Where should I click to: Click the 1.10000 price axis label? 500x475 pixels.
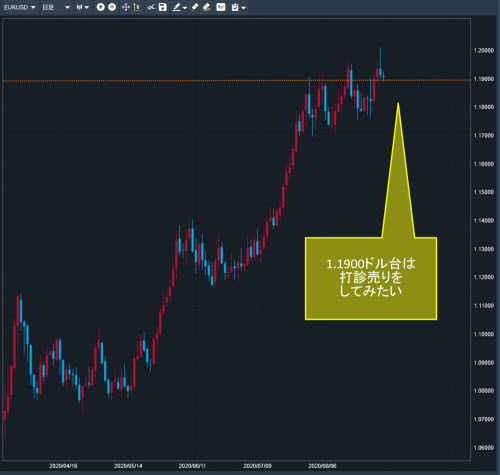point(484,334)
